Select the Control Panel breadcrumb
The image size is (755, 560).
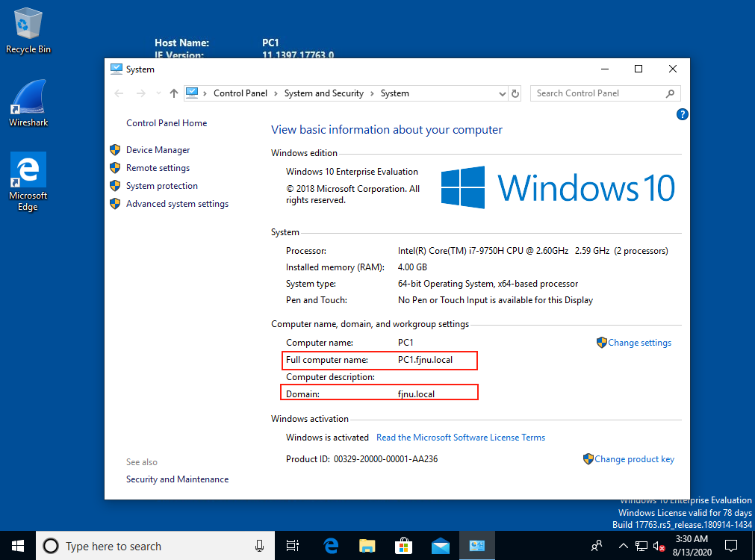pyautogui.click(x=240, y=93)
